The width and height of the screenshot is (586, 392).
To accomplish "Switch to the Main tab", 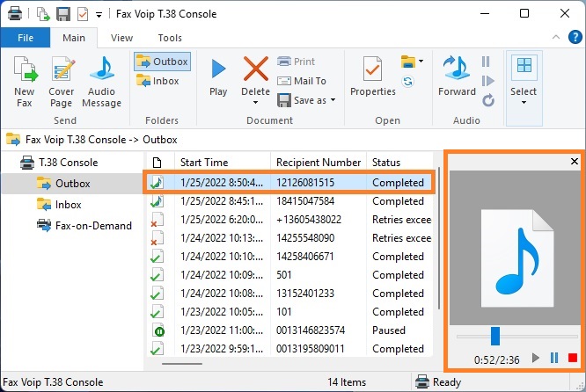I will (x=74, y=38).
